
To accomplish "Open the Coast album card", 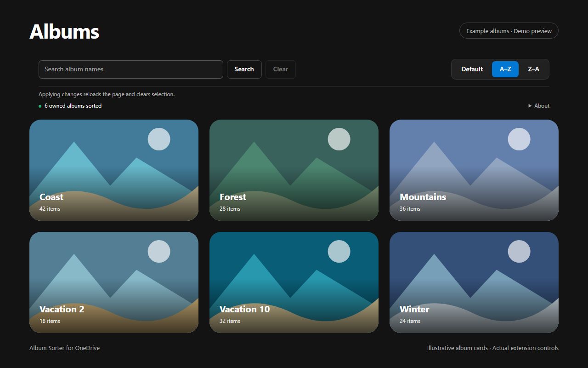I will click(114, 170).
